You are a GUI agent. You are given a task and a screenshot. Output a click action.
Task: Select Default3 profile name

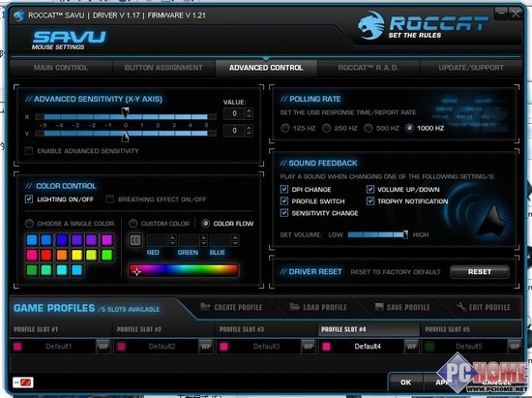coord(266,347)
